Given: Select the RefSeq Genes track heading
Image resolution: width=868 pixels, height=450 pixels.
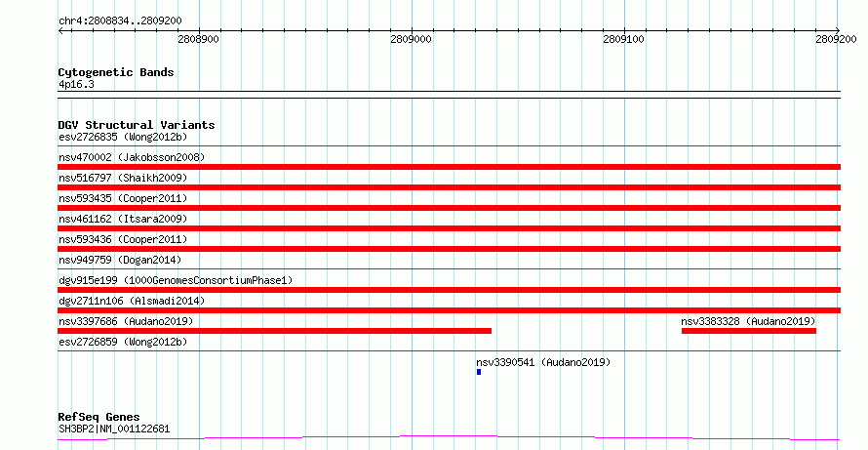Looking at the screenshot, I should tap(99, 417).
